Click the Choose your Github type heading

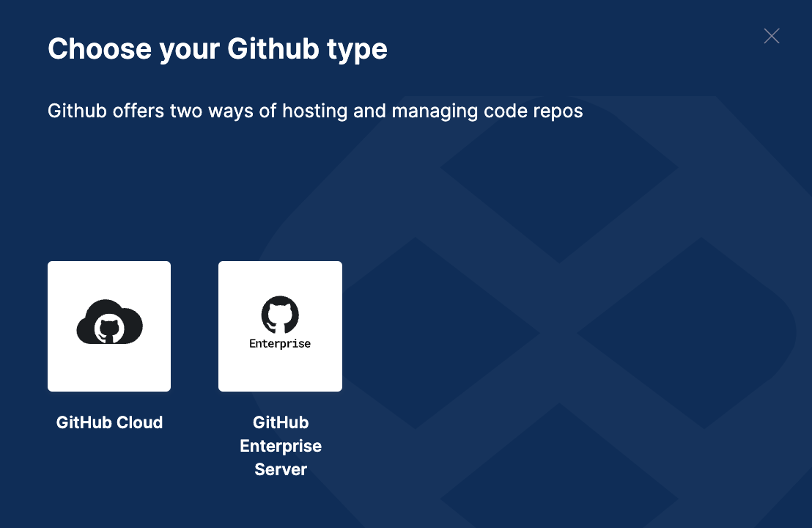218,48
